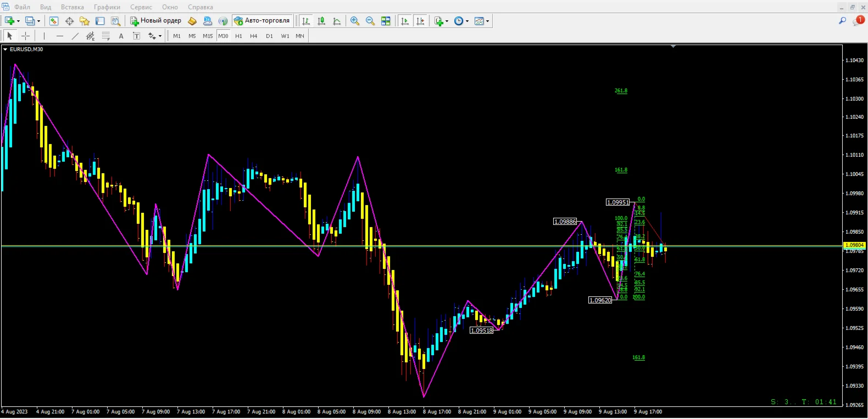Select the cursor arrow tool
The width and height of the screenshot is (868, 419).
click(9, 36)
